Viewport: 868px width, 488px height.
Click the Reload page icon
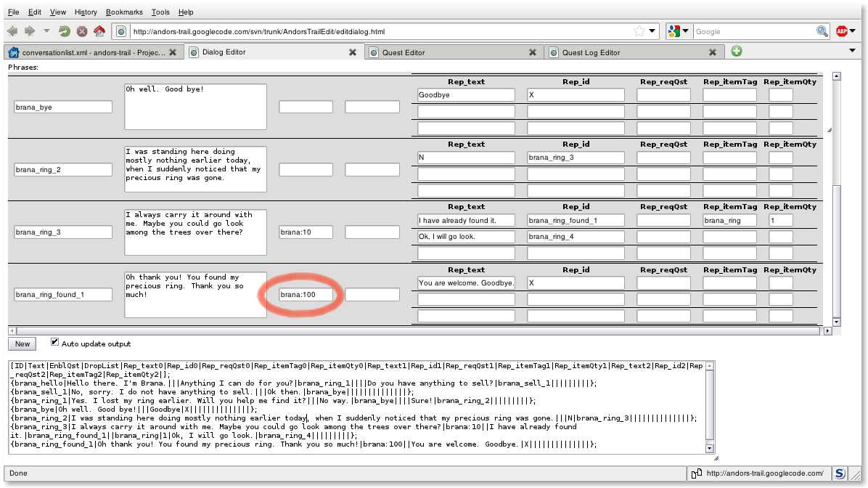[65, 31]
